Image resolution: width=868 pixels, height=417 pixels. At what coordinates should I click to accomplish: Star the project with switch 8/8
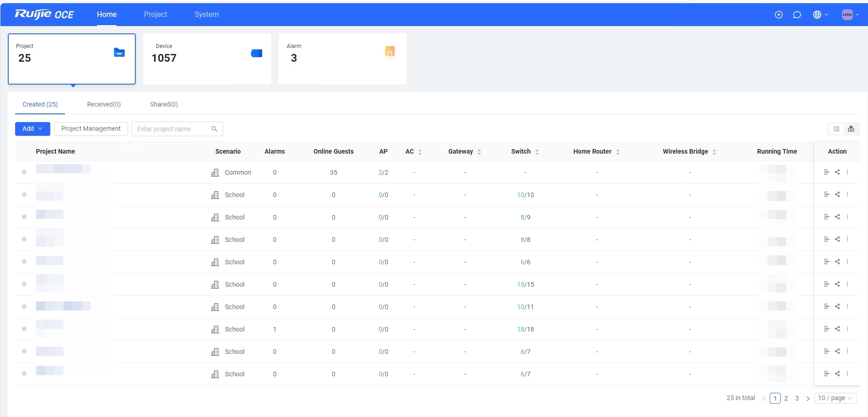[x=24, y=239]
